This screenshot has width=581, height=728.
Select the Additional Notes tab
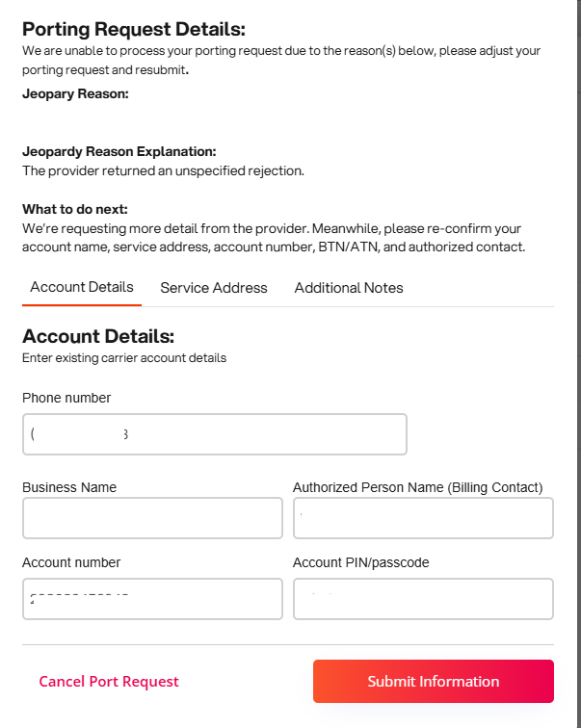click(349, 288)
